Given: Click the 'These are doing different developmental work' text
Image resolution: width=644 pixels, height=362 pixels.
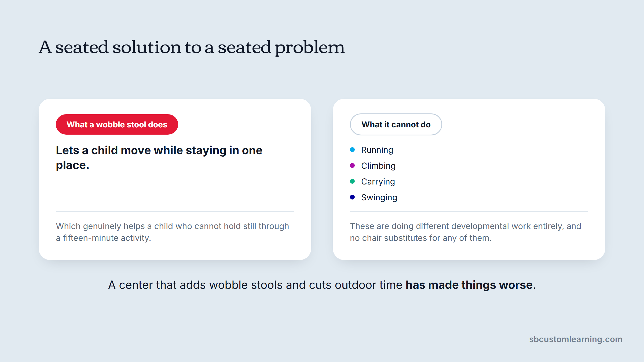Looking at the screenshot, I should click(x=466, y=232).
